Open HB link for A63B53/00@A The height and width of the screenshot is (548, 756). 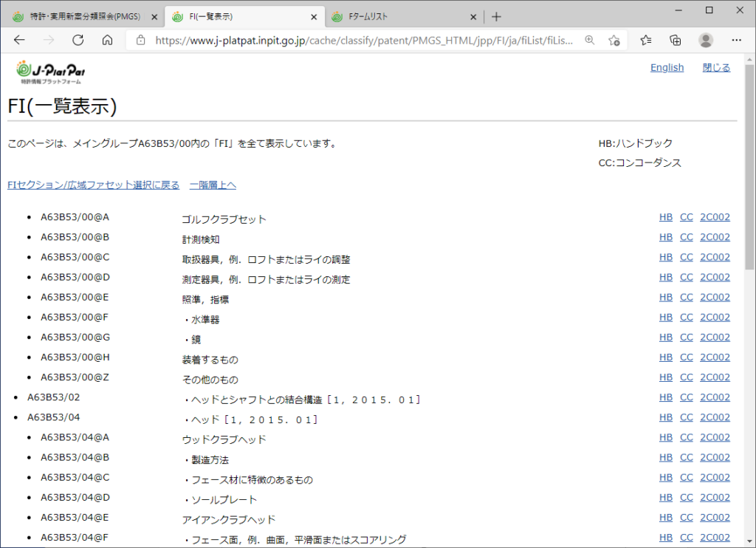click(665, 217)
